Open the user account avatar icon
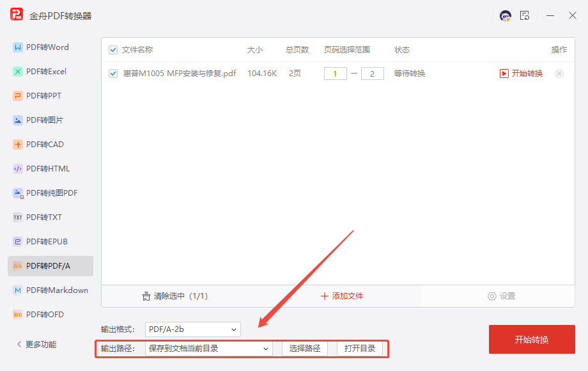 [506, 16]
